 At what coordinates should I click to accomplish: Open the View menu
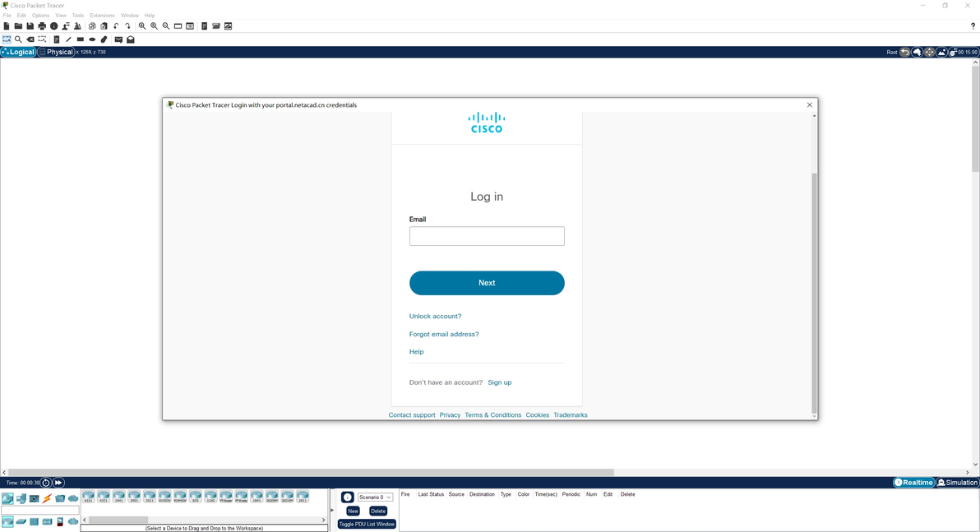tap(61, 16)
